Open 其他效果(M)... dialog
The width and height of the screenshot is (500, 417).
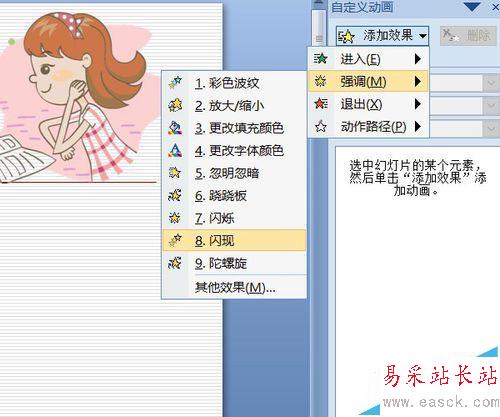tap(234, 287)
